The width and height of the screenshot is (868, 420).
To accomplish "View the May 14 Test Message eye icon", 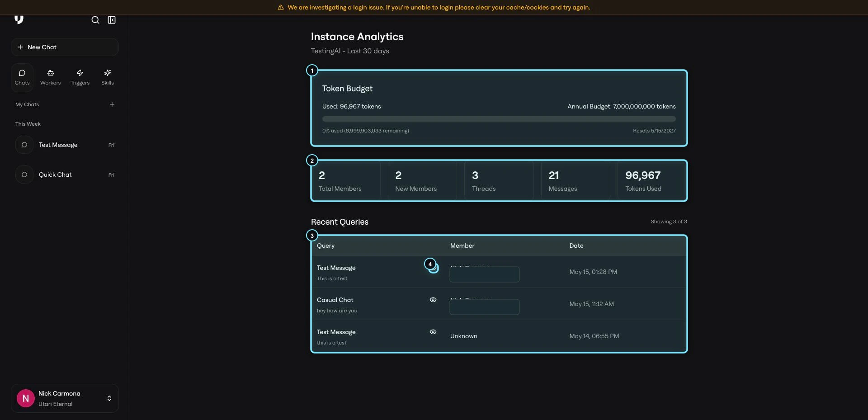I will coord(433,332).
